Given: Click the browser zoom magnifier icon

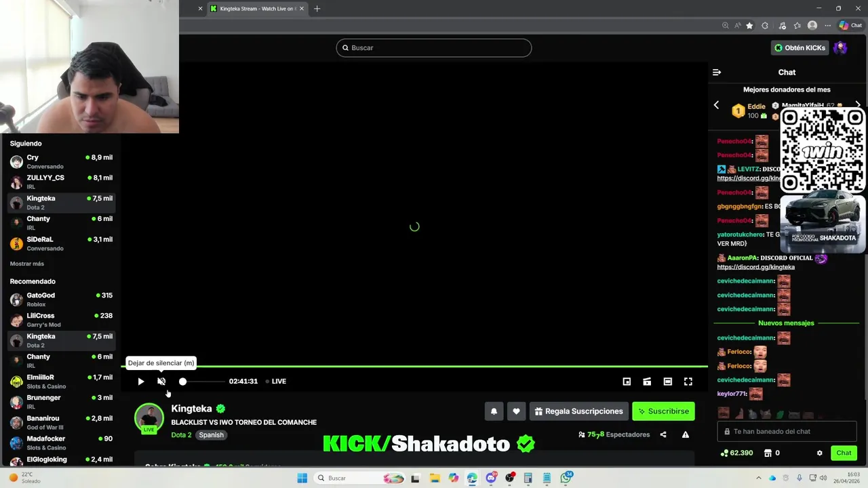Looking at the screenshot, I should click(x=726, y=26).
